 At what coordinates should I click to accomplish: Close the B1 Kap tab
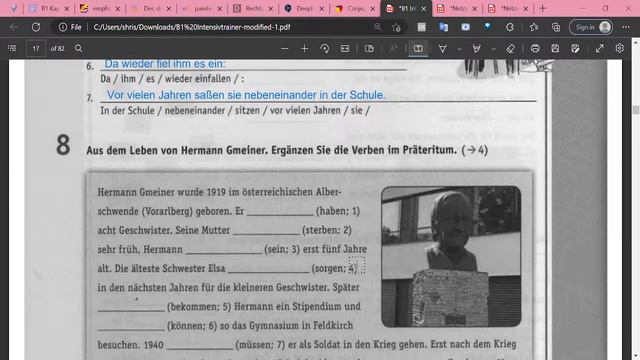67,9
